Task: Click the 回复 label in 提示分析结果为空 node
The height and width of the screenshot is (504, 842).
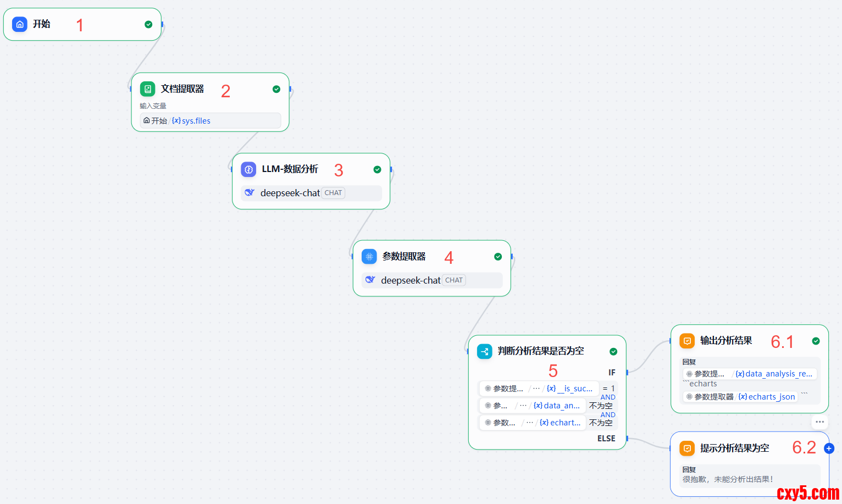Action: (x=689, y=470)
